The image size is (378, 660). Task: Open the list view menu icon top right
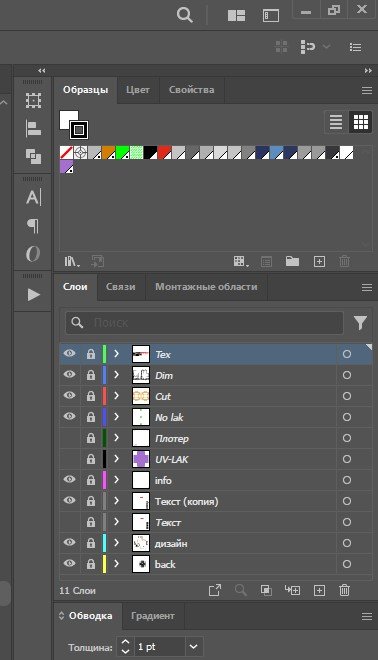pos(355,47)
